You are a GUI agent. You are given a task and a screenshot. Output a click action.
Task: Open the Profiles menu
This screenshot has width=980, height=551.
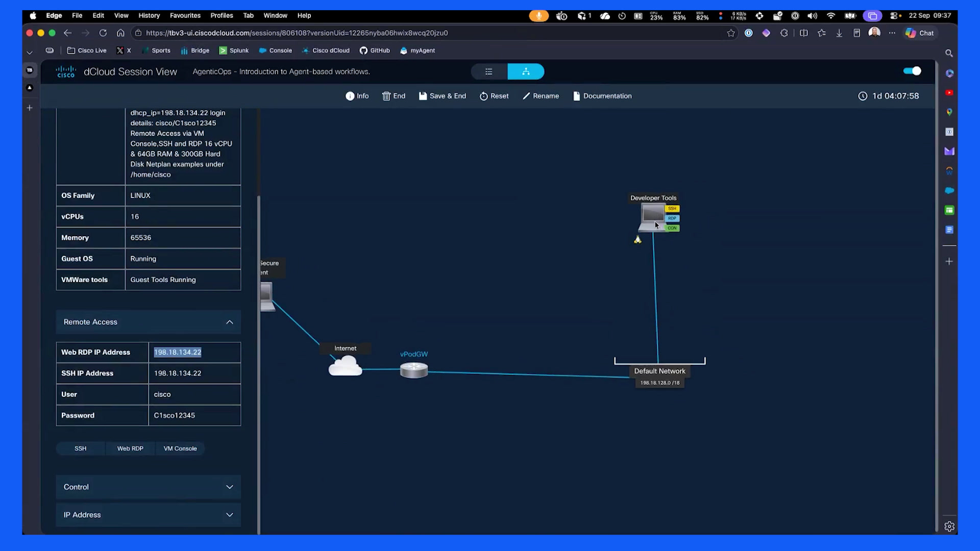point(222,15)
